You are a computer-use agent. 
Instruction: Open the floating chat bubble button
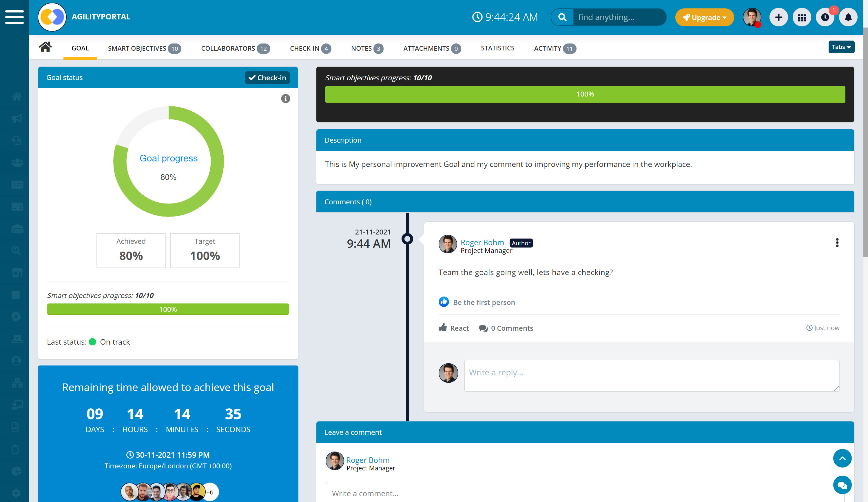point(842,485)
